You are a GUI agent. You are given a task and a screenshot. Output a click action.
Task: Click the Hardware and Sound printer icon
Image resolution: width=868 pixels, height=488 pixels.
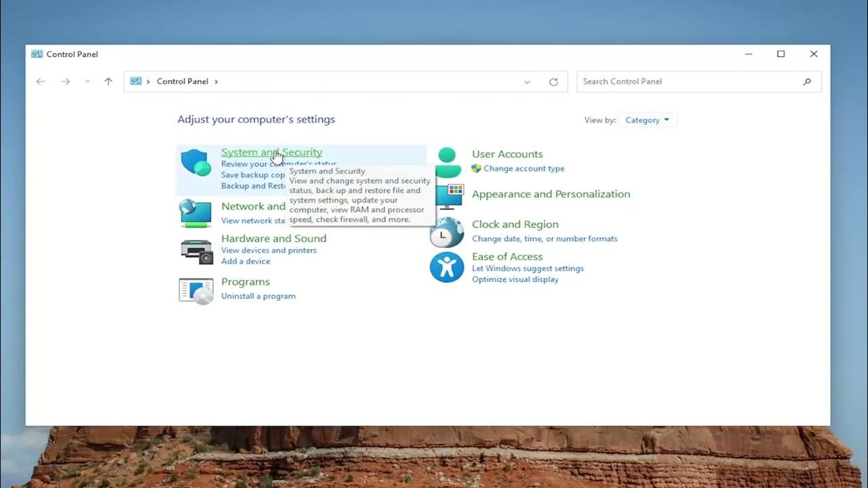pyautogui.click(x=197, y=251)
